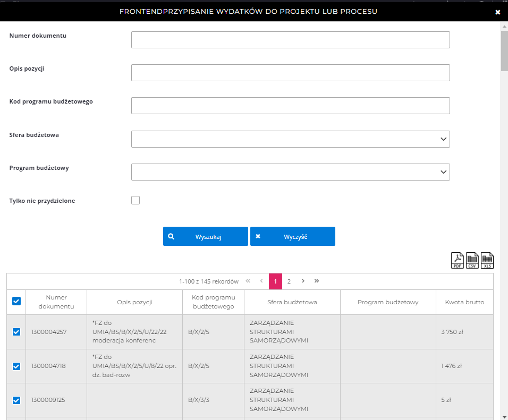
Task: Export the table as XLS
Action: tap(487, 260)
